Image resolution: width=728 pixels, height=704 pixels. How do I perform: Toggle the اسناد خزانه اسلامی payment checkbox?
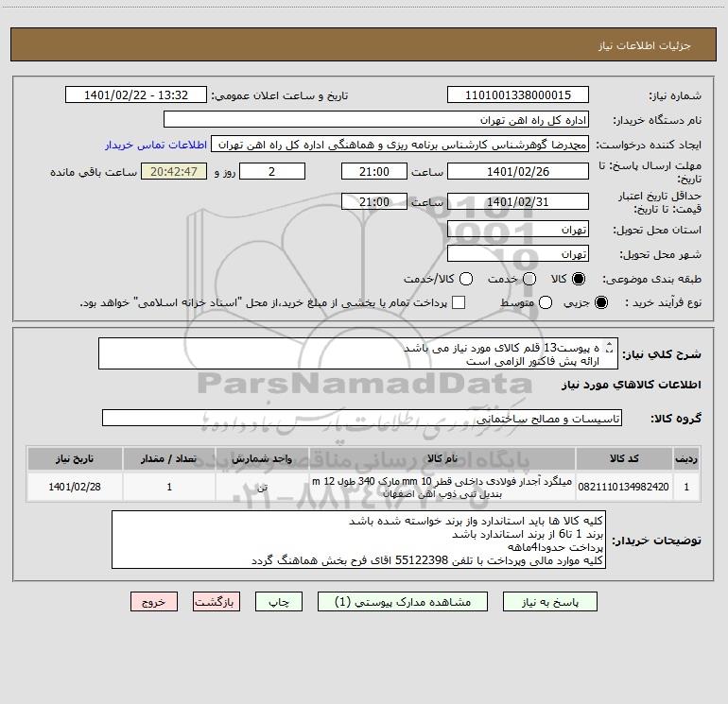[459, 302]
